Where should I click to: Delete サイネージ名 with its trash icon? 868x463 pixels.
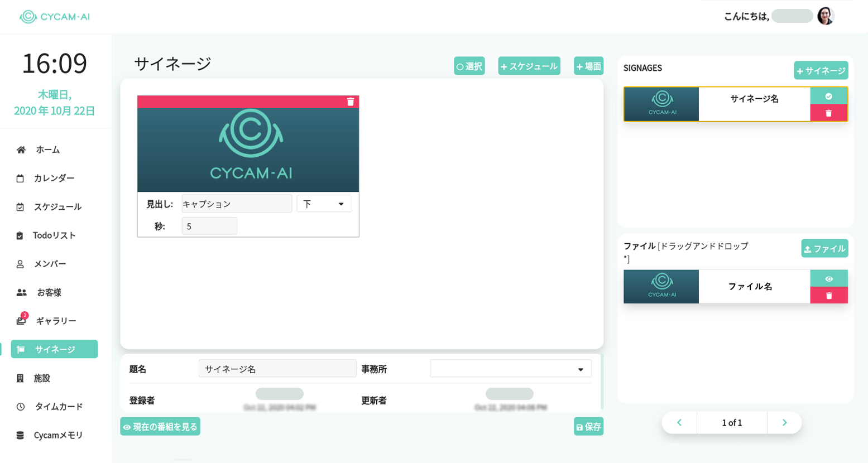[x=829, y=113]
